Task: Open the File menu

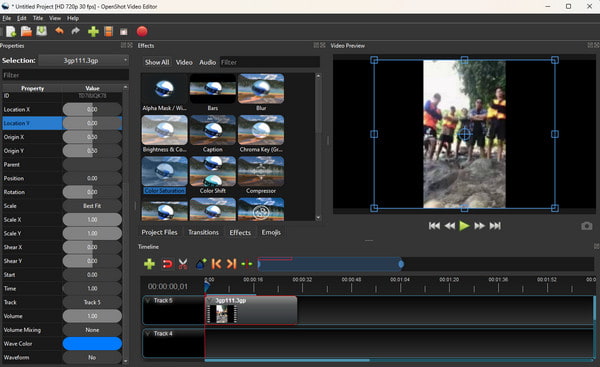Action: pyautogui.click(x=7, y=18)
